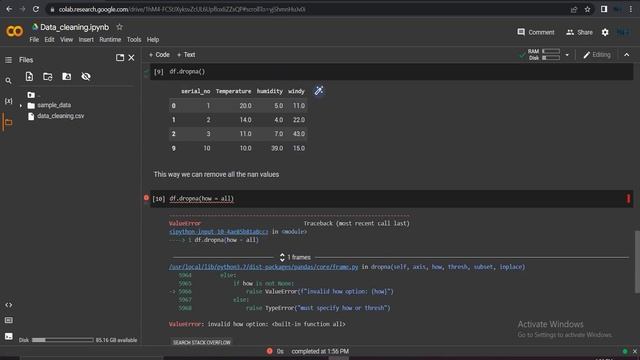Open the command palette icon

click(x=8, y=320)
